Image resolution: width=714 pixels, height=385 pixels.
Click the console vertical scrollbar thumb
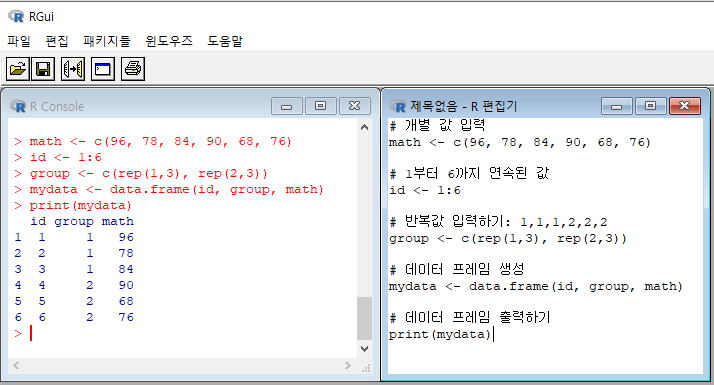(x=364, y=318)
